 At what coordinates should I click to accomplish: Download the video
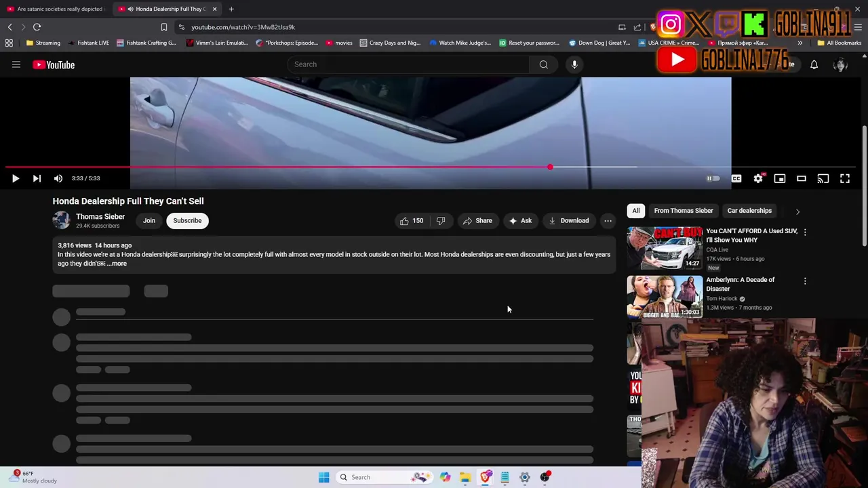568,220
